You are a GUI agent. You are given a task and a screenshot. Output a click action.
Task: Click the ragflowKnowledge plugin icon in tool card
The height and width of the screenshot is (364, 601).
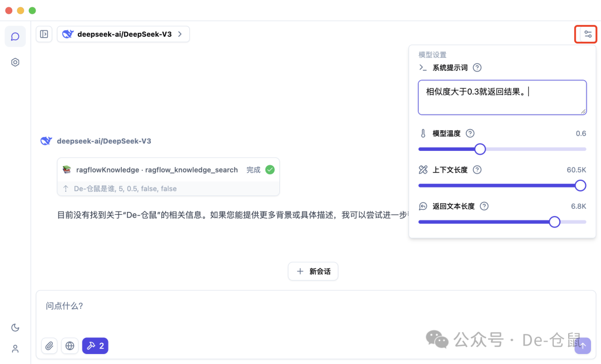(x=68, y=170)
